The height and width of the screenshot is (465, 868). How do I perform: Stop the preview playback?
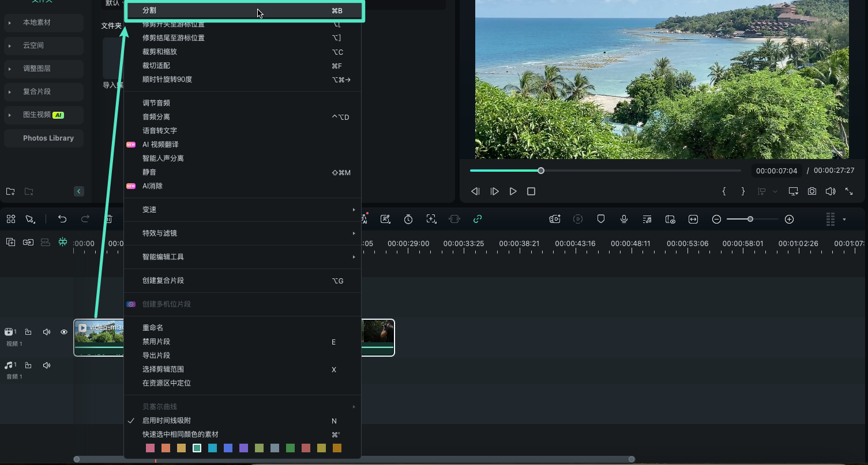coord(531,191)
